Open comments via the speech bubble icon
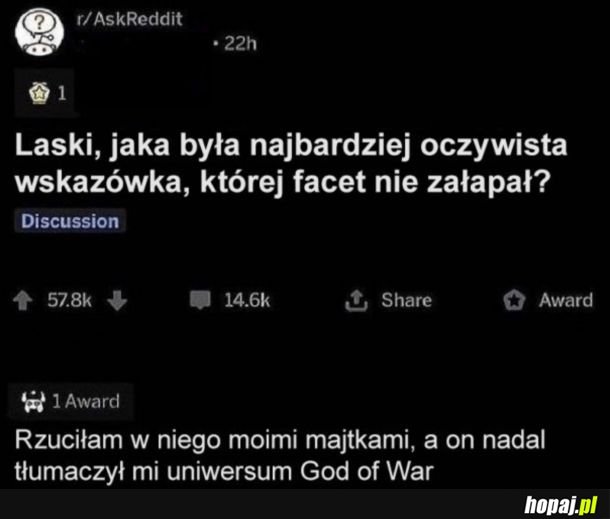The image size is (610, 519). 200,300
